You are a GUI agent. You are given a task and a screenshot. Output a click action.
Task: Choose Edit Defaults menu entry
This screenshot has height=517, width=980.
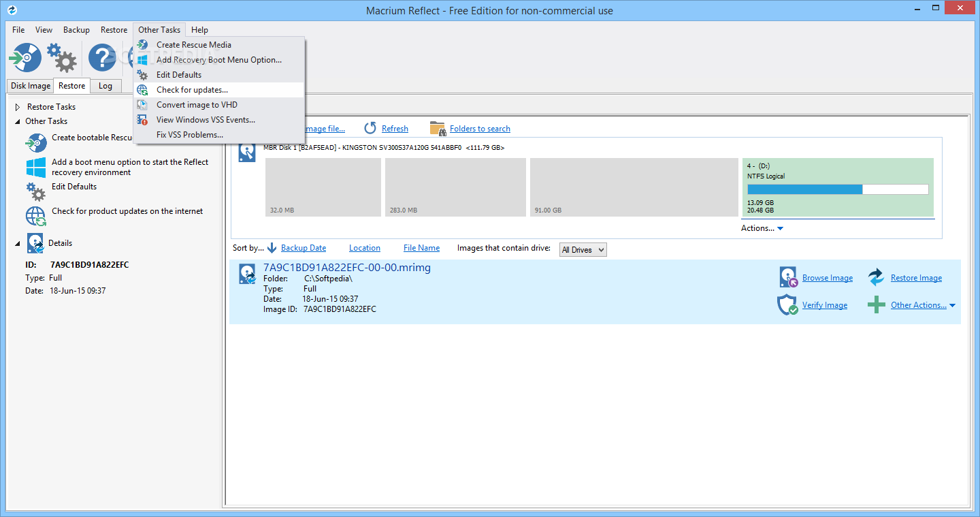pos(219,75)
